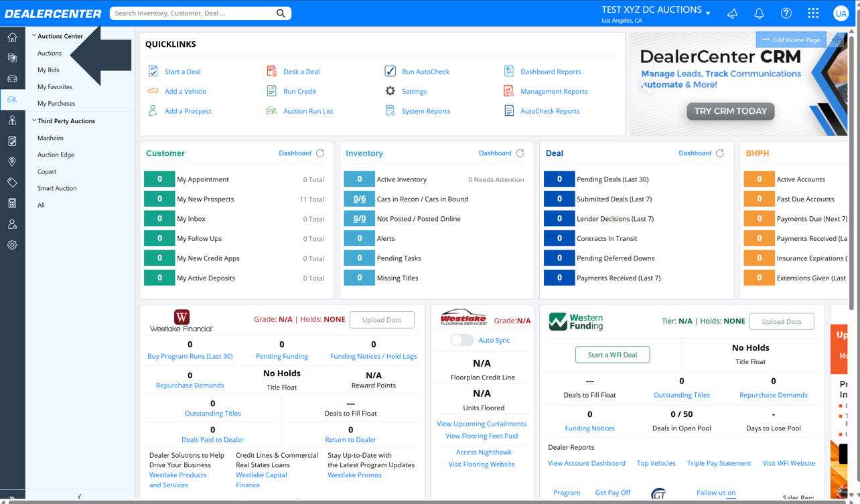This screenshot has height=504, width=860.
Task: Select Smart Auction menu item
Action: [57, 188]
